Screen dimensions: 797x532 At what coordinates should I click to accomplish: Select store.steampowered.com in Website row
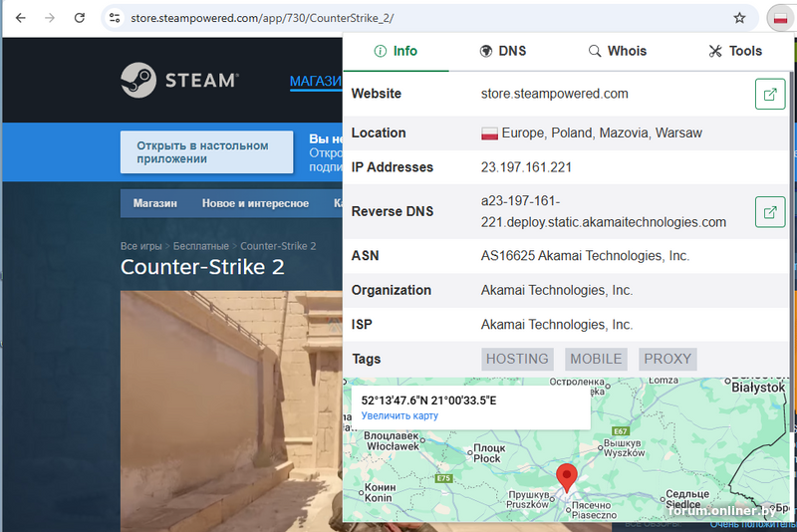point(555,94)
